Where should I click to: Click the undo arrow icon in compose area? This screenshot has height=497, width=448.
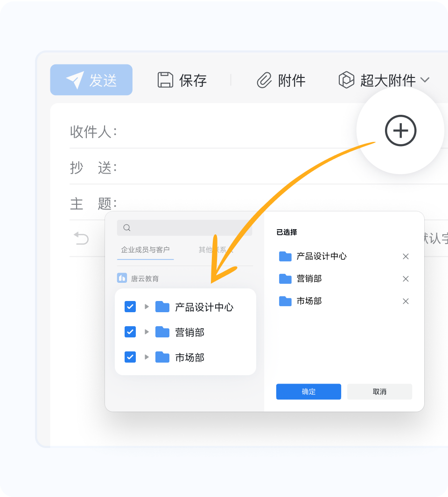tap(81, 238)
